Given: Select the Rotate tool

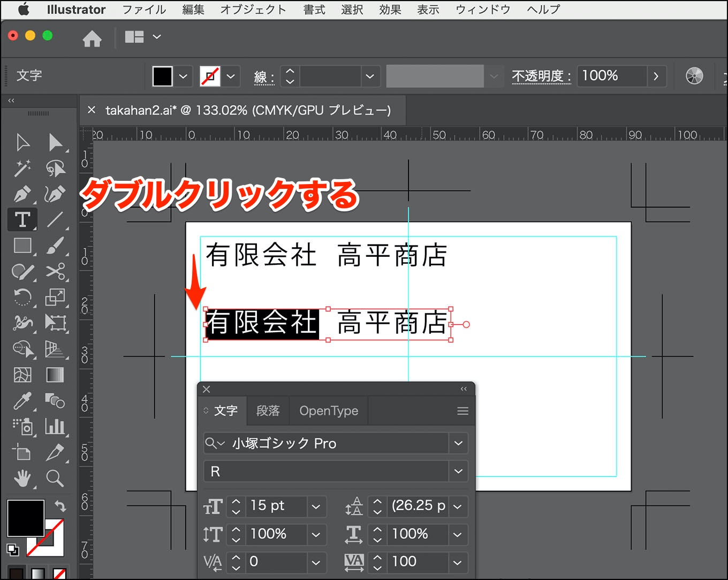Looking at the screenshot, I should [x=22, y=297].
